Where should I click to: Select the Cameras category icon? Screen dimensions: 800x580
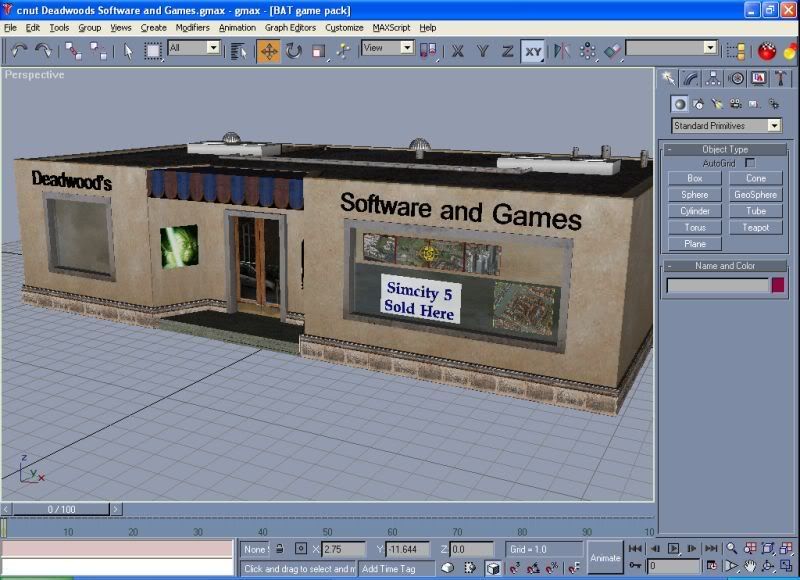coord(736,104)
